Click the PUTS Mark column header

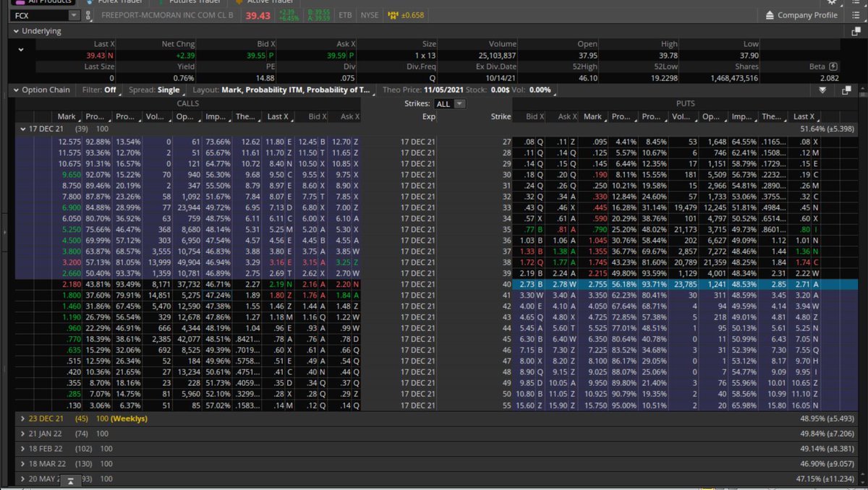click(595, 116)
